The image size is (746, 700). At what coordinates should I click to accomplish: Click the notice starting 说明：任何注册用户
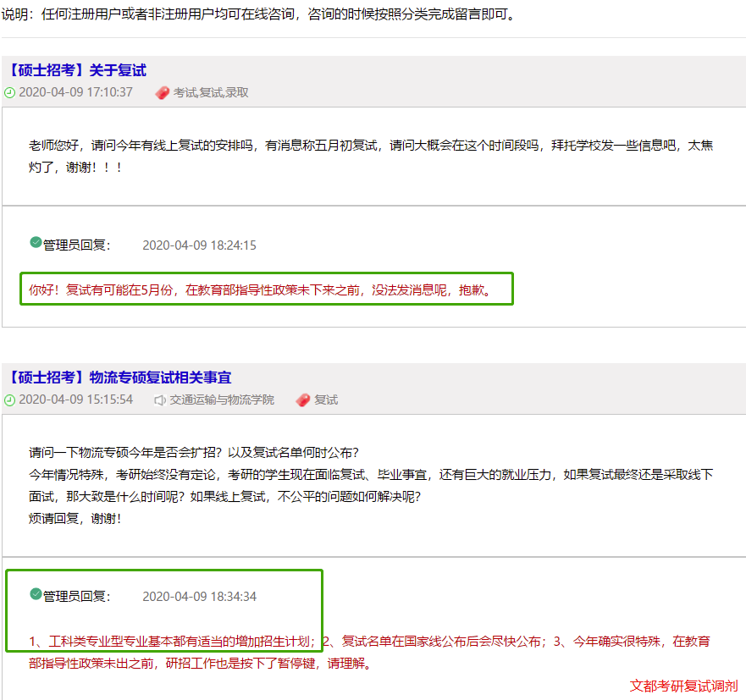[x=259, y=14]
